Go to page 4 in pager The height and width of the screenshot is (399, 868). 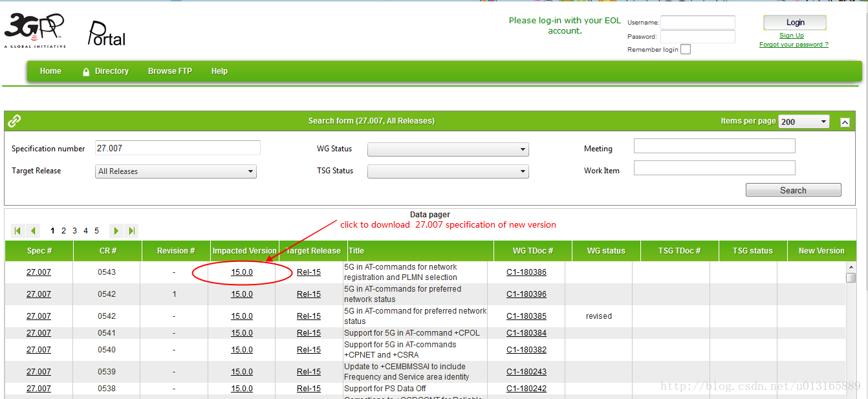click(x=85, y=231)
